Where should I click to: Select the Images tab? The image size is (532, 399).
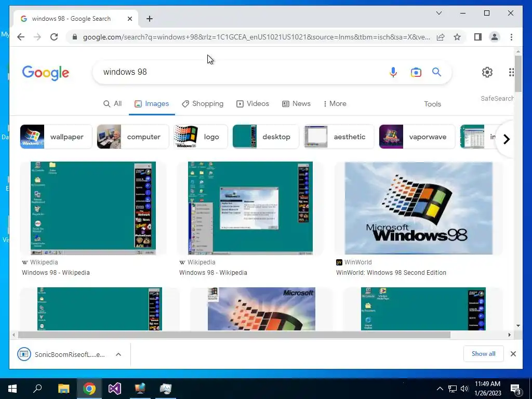tap(152, 104)
